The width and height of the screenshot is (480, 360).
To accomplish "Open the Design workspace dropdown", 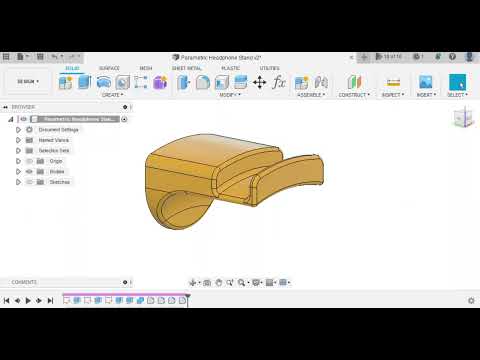I will 28,81.
